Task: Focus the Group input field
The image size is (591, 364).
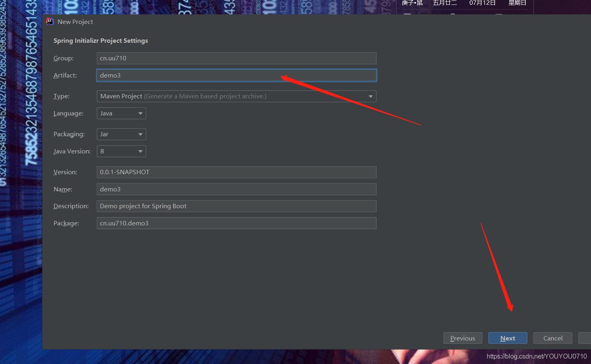Action: click(236, 58)
